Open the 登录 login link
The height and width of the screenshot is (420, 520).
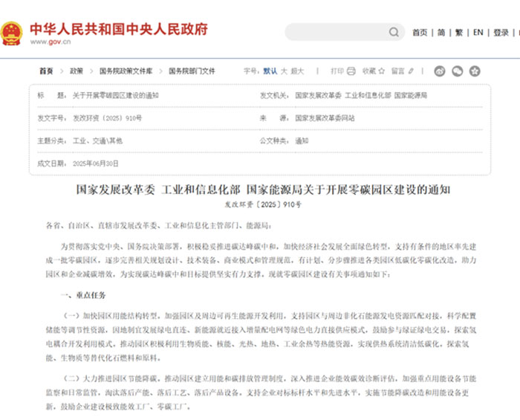coord(501,33)
